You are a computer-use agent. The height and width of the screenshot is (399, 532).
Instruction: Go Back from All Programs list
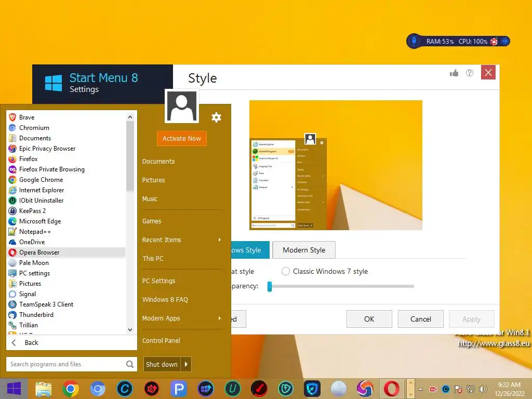pos(72,343)
